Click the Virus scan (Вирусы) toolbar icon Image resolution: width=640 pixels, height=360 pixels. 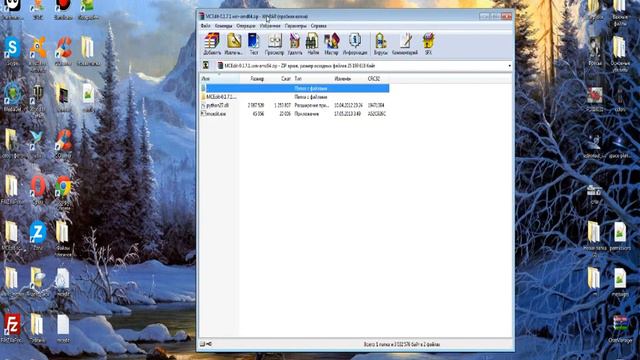(381, 44)
